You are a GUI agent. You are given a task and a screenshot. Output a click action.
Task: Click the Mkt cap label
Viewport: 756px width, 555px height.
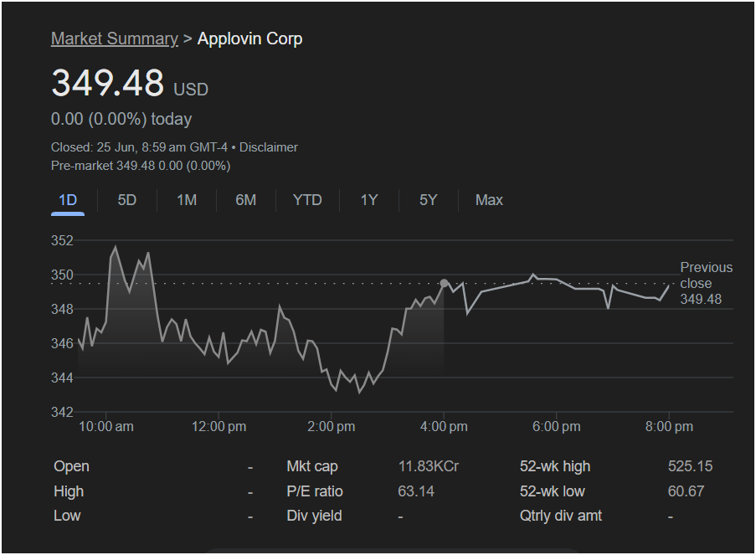coord(312,466)
